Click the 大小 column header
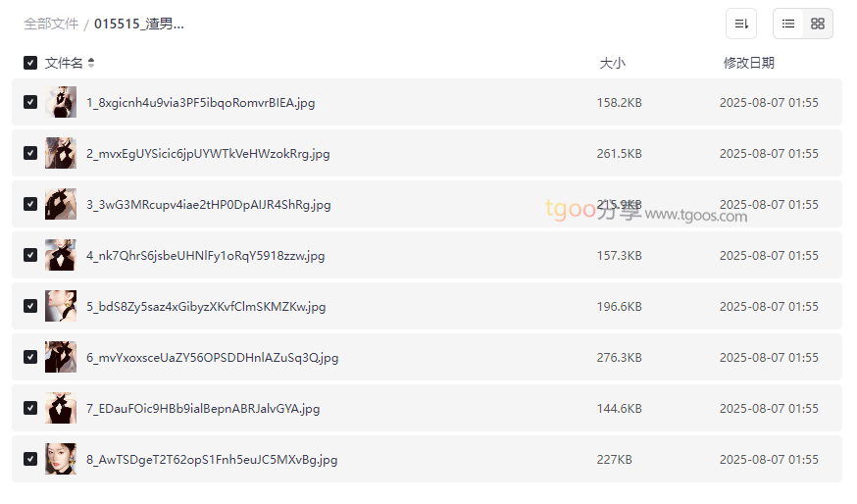The width and height of the screenshot is (857, 504). 612,63
